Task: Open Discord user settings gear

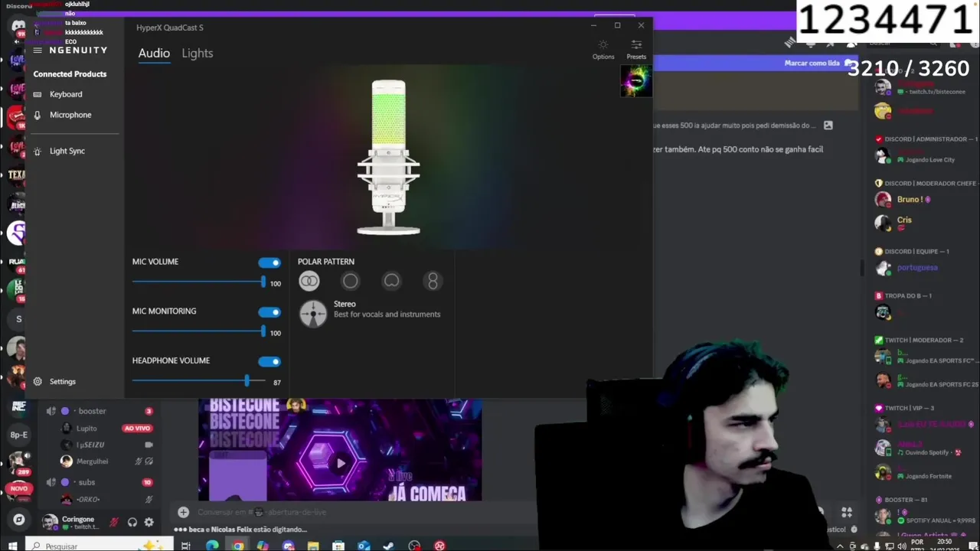Action: tap(149, 522)
